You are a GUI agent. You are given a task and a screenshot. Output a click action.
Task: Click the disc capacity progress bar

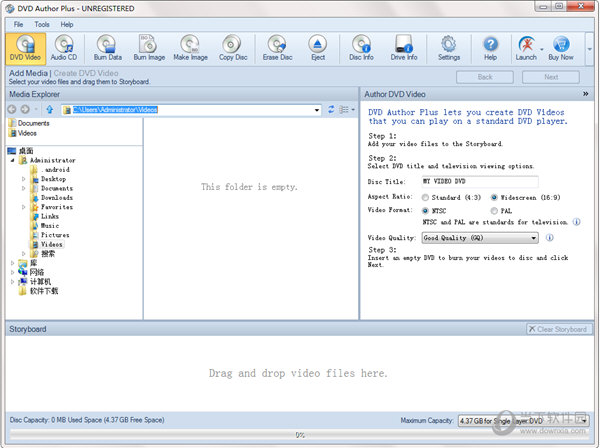coord(299,435)
